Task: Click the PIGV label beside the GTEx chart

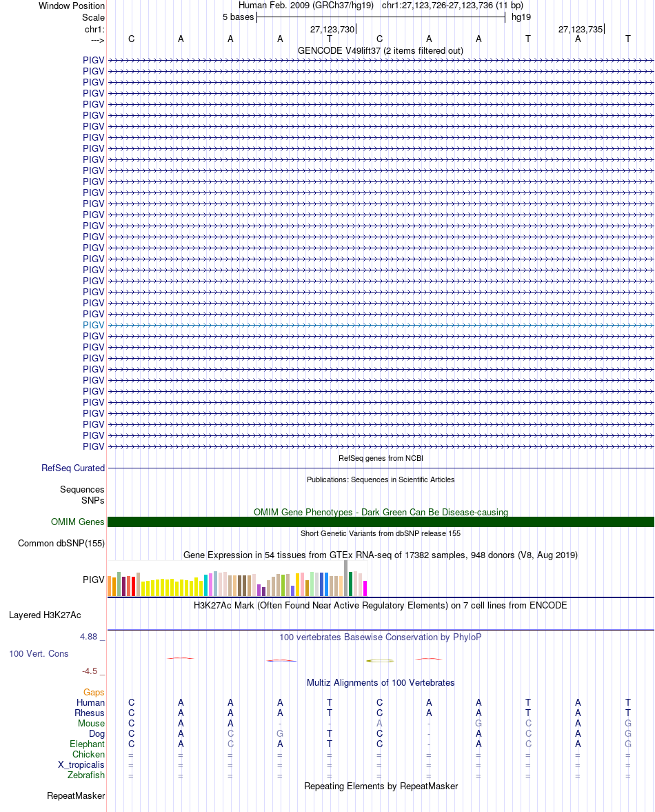Action: [x=93, y=580]
